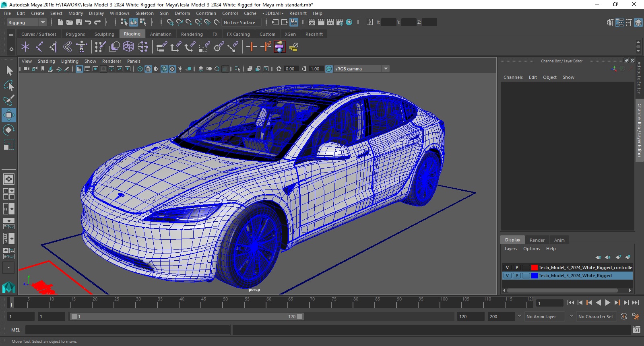Click the HumanIK skeleton shelf icon
This screenshot has width=644, height=346.
pos(82,47)
